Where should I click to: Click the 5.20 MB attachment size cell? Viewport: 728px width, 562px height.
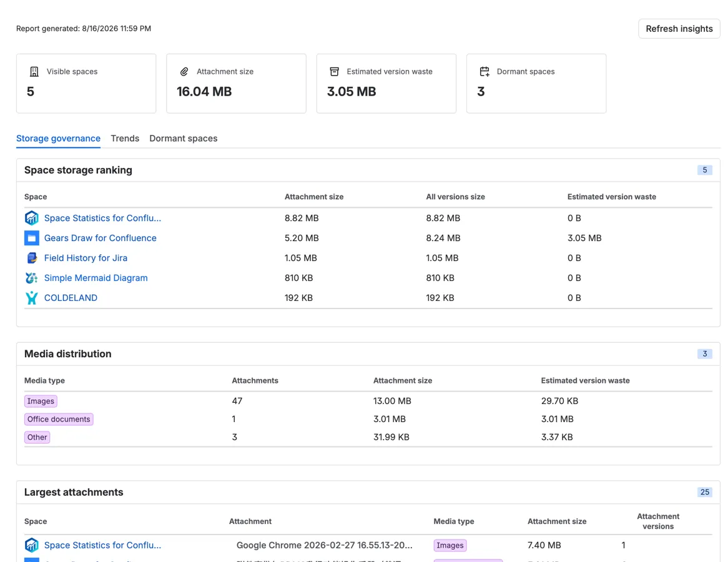(302, 238)
